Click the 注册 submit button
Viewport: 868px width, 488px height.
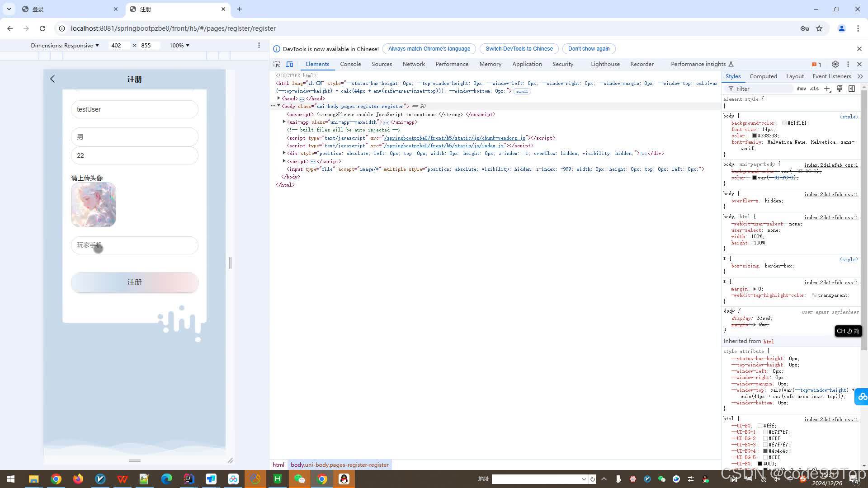coord(134,282)
